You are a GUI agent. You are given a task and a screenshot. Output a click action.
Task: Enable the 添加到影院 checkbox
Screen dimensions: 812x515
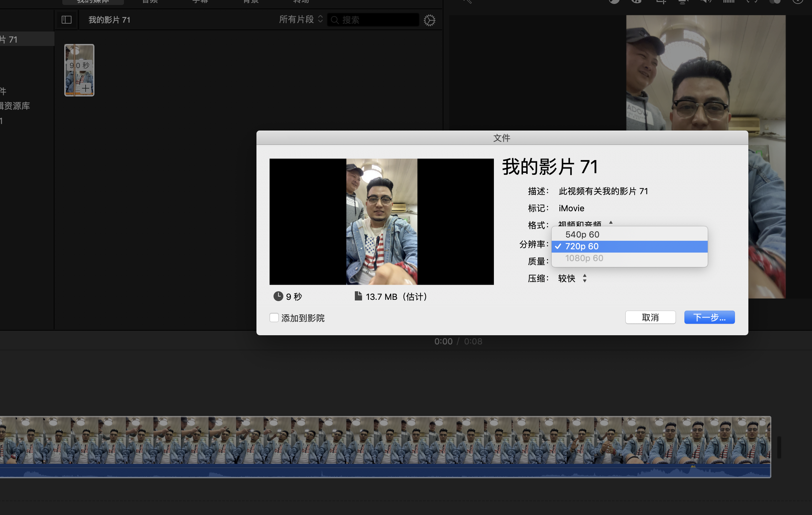coord(274,318)
